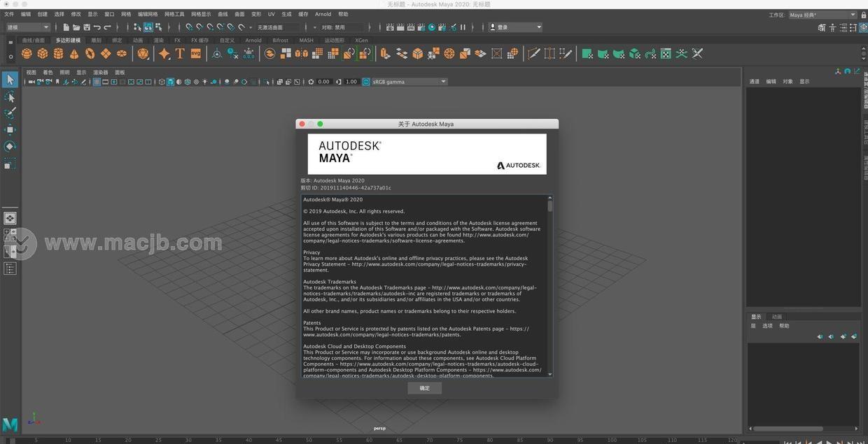Open the sRGB gamma view transform dropdown
Screen dimensions: 868x444
(x=409, y=82)
